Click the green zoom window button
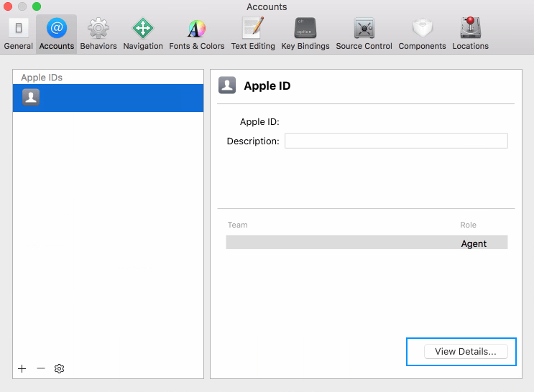 coord(37,6)
